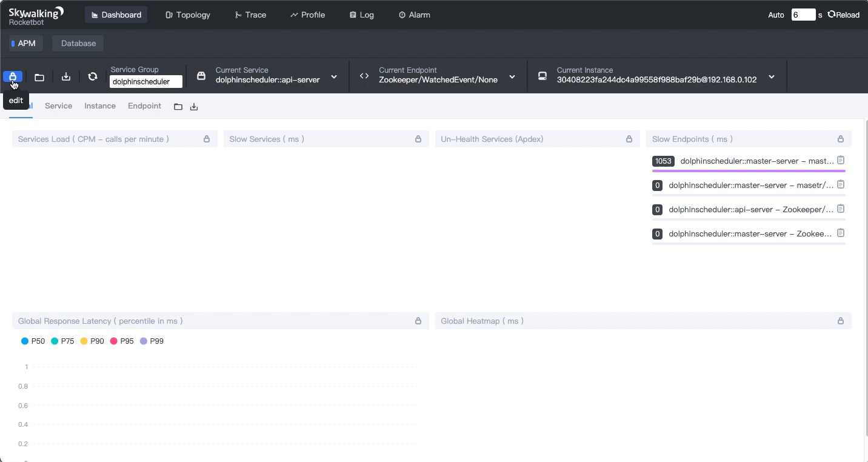Toggle the Auto refresh option
868x462 pixels.
pos(776,15)
